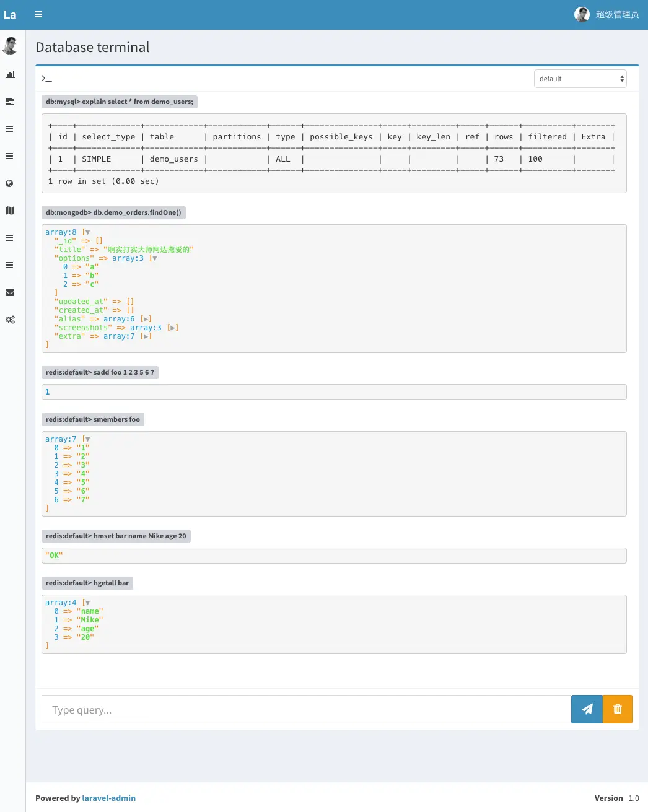Click the db.demo_orders.findOne() command label

click(x=113, y=212)
